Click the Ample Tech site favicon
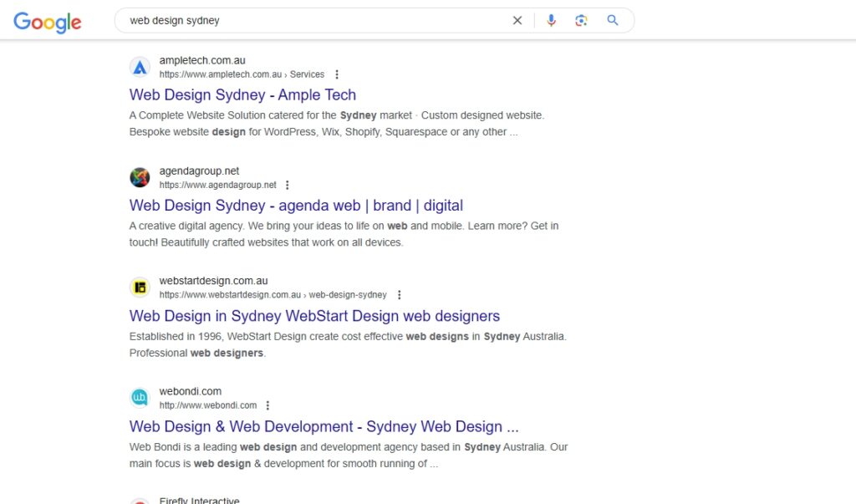 tap(140, 67)
